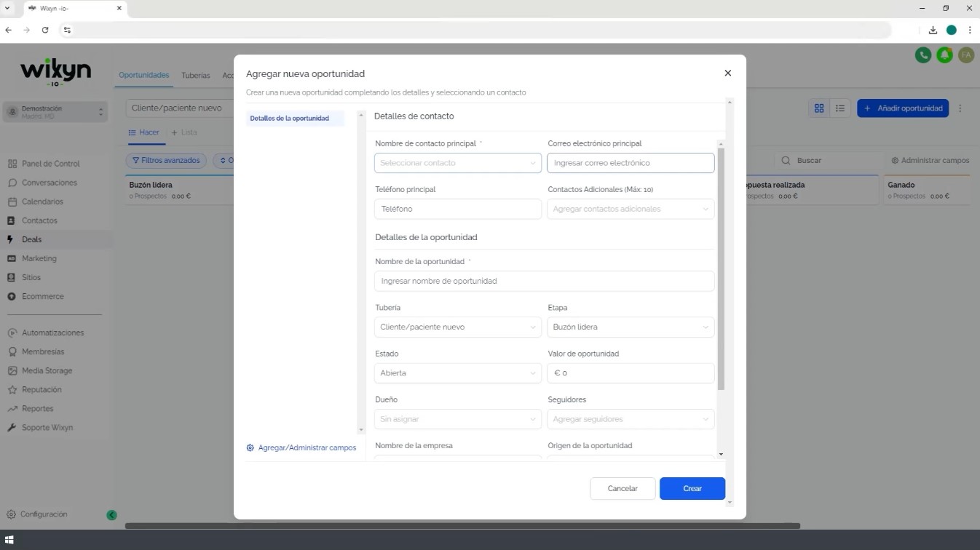The image size is (980, 550).
Task: Click the Valor de oportunidad field
Action: 631,372
